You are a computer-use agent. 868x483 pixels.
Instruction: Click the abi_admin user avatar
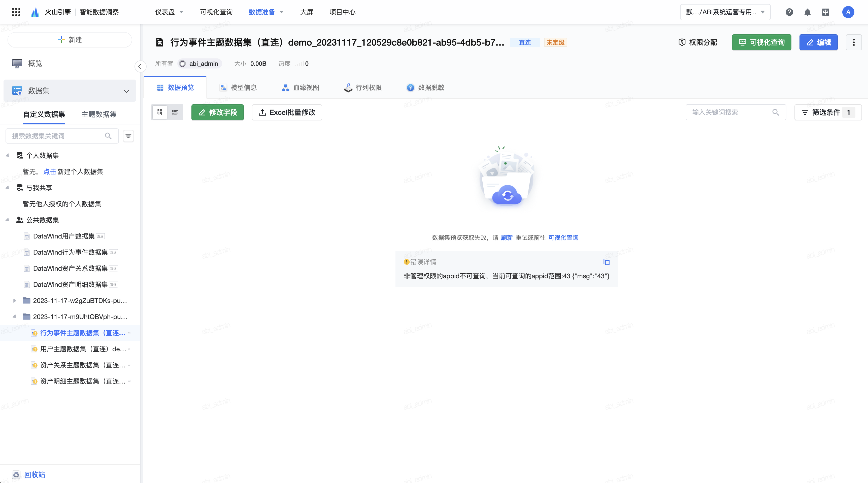pyautogui.click(x=848, y=12)
